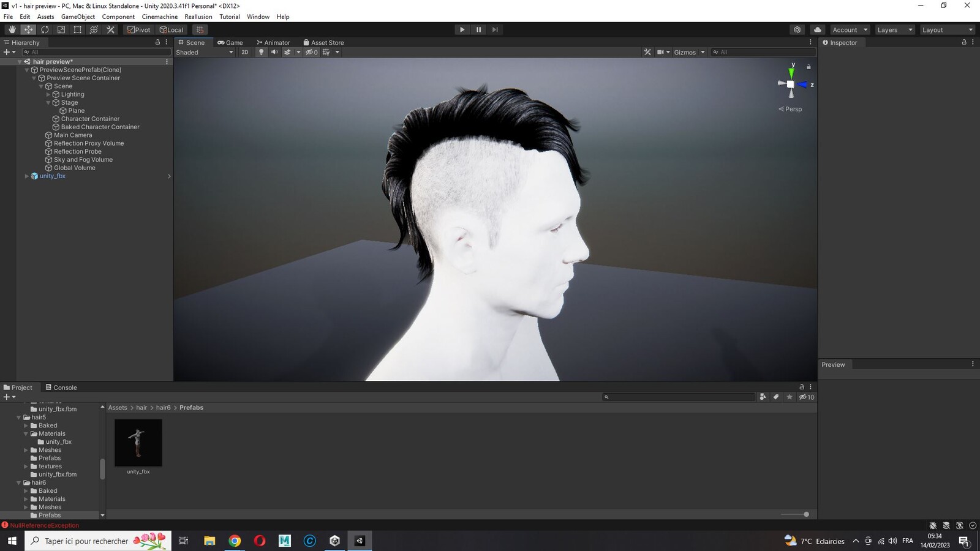Click the scene orientation gizmo Y axis
The image size is (980, 551).
(x=791, y=72)
